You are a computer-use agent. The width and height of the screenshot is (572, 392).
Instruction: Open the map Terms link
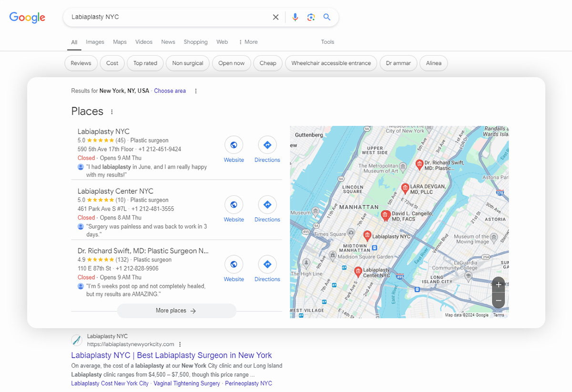[x=499, y=315]
